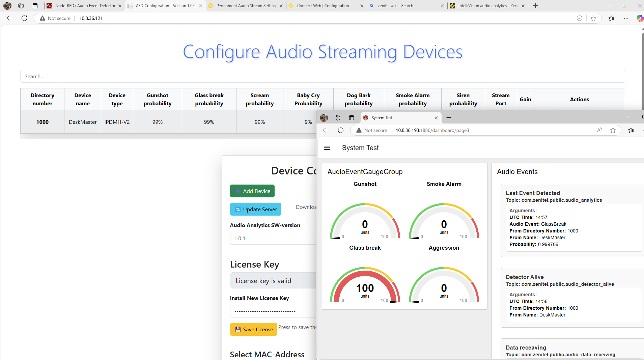Reload the System Test dashboard page
644x360 pixels.
click(341, 130)
